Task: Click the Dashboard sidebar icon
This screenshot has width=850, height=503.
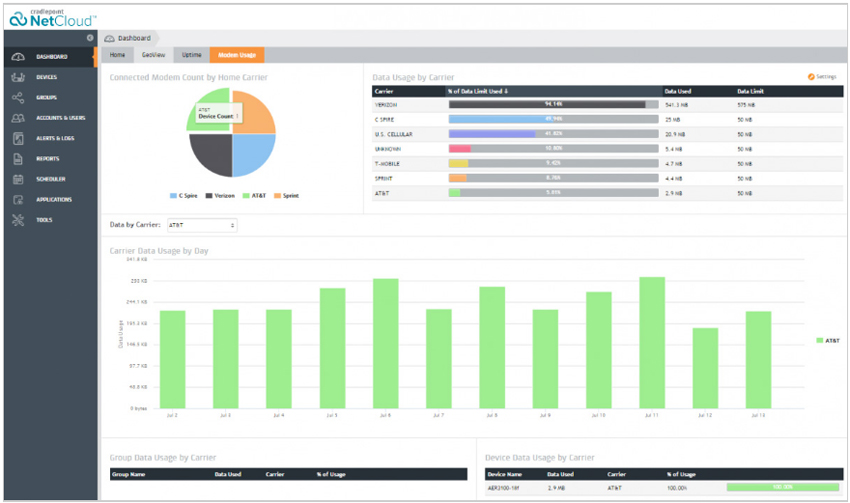Action: (18, 57)
